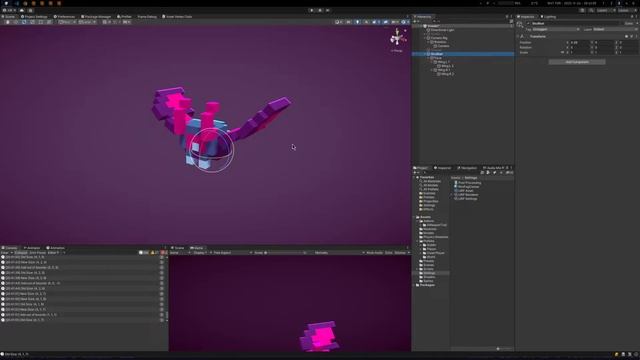Select the first Console log entry
The image size is (640, 360).
pyautogui.click(x=82, y=257)
